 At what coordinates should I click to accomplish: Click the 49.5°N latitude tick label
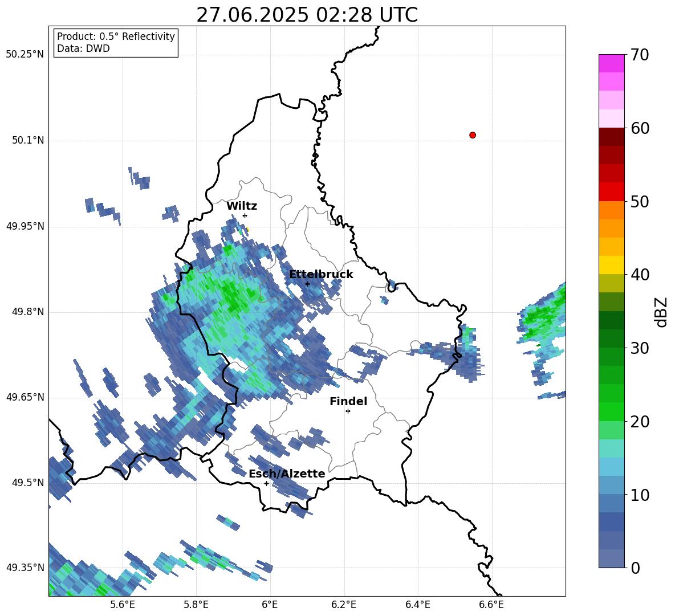[28, 482]
